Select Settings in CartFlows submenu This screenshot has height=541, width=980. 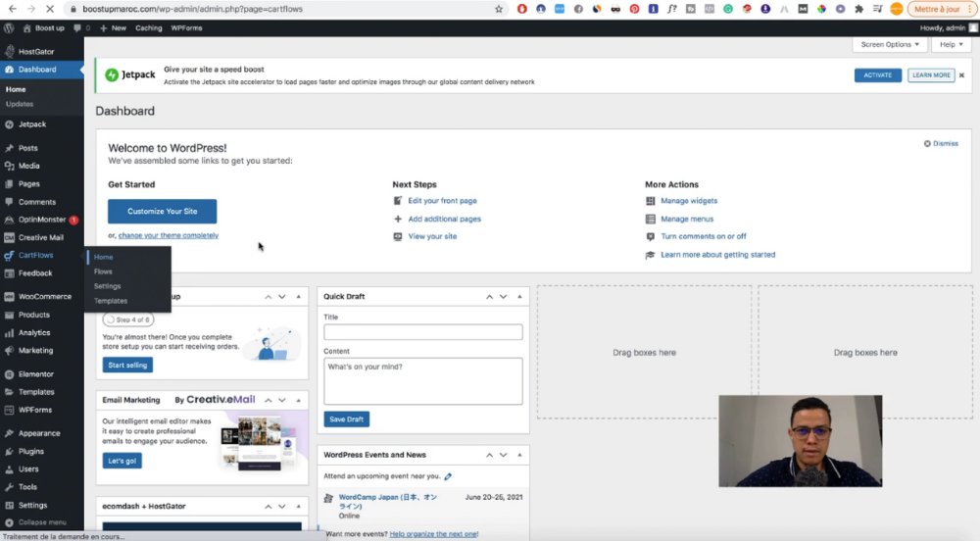tap(108, 286)
